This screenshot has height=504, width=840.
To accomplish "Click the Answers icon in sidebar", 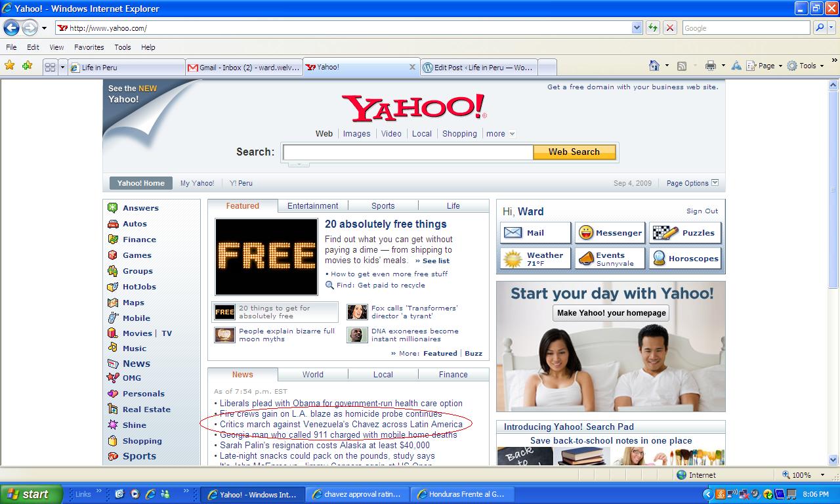I will coord(113,208).
